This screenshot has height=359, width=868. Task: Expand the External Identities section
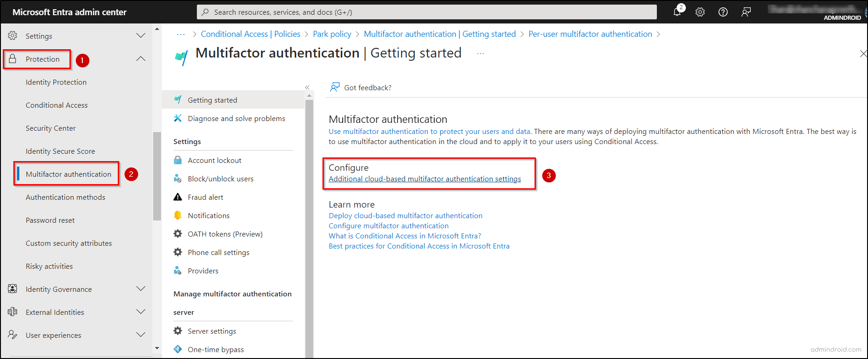pyautogui.click(x=141, y=312)
